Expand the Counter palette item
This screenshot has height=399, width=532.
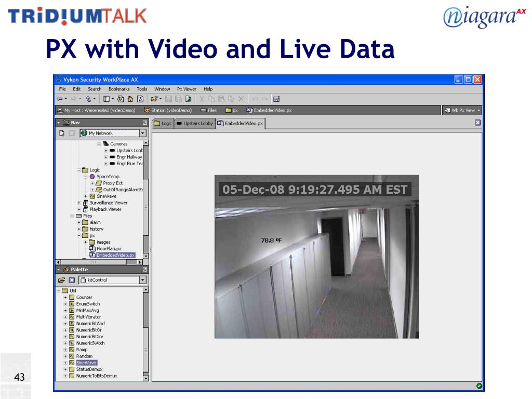click(x=65, y=297)
